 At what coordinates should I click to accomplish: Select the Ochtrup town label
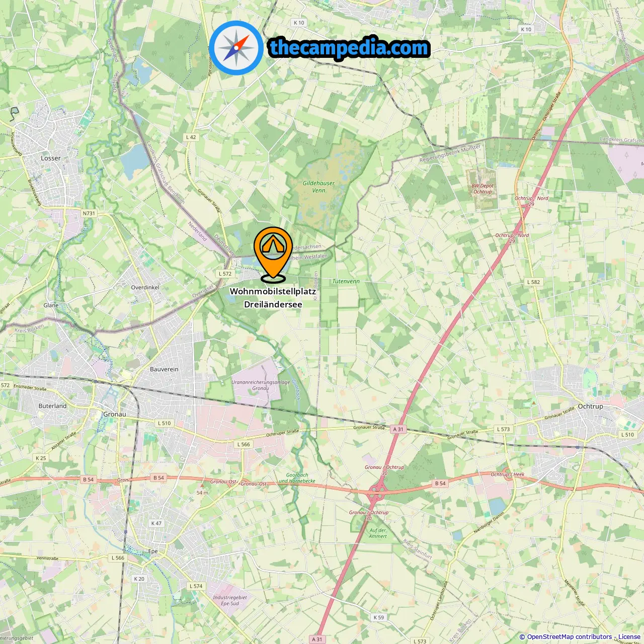590,406
